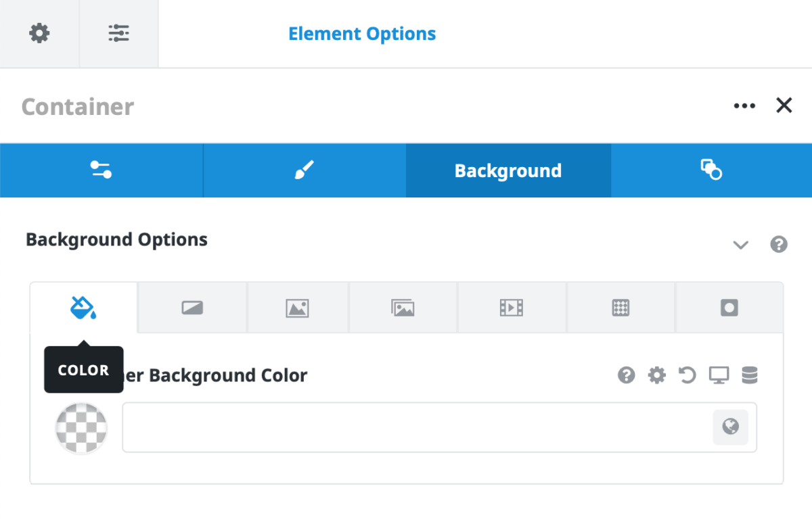
Task: Select the Color background tab icon
Action: [83, 307]
